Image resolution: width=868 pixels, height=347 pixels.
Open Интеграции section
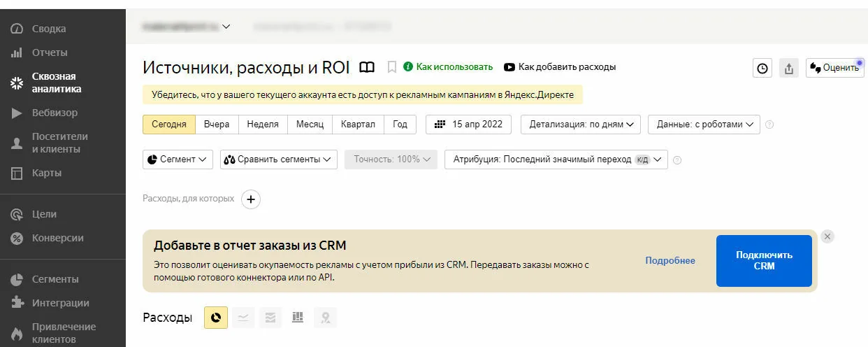(x=61, y=303)
